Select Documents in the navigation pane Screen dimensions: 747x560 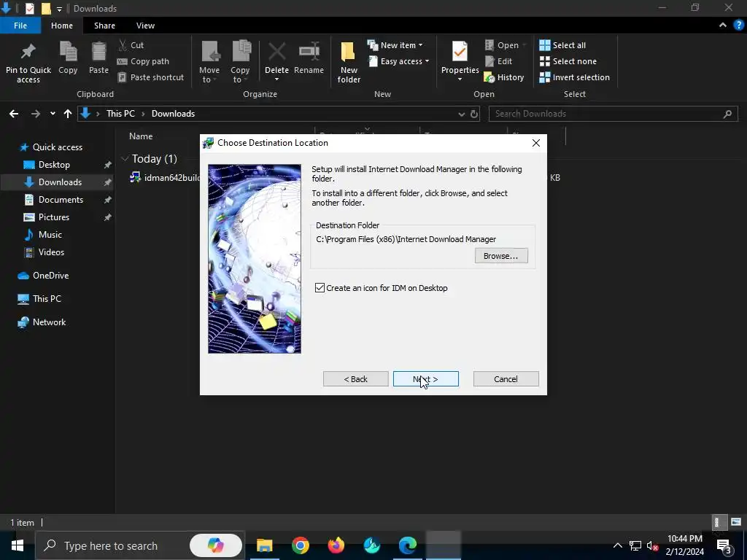point(61,200)
